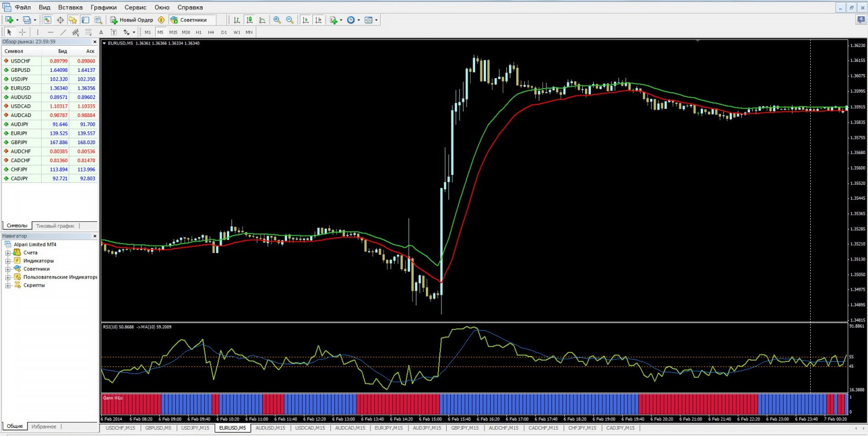Image resolution: width=868 pixels, height=436 pixels.
Task: Zoom in on the chart
Action: tap(277, 20)
